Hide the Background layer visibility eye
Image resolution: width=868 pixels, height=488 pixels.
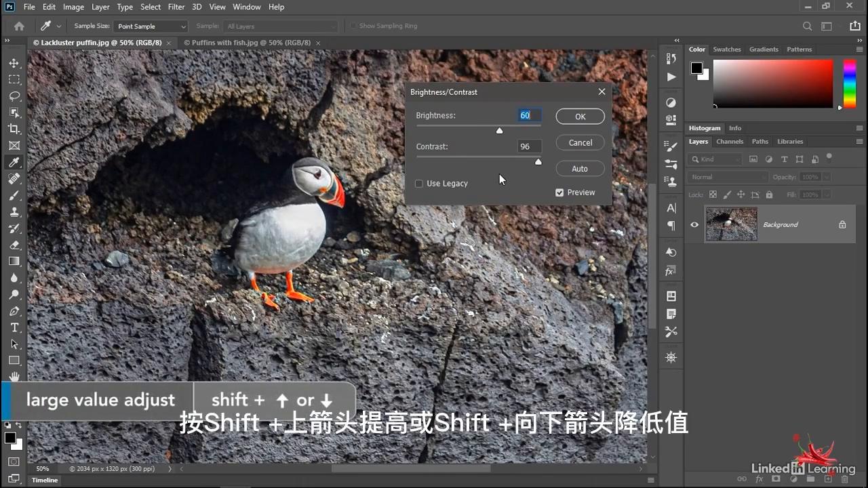click(x=694, y=224)
